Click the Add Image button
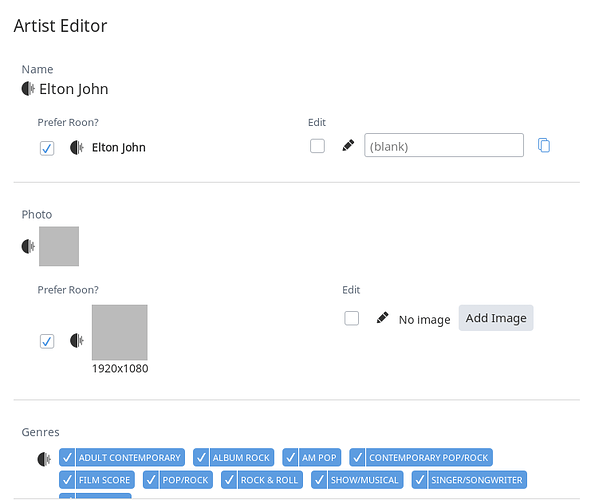This screenshot has height=500, width=594. pyautogui.click(x=496, y=318)
